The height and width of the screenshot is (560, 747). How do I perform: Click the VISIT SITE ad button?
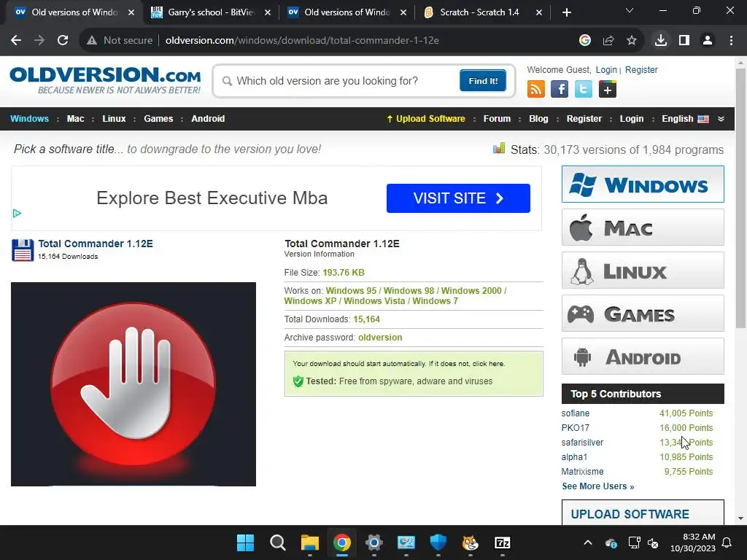[458, 198]
